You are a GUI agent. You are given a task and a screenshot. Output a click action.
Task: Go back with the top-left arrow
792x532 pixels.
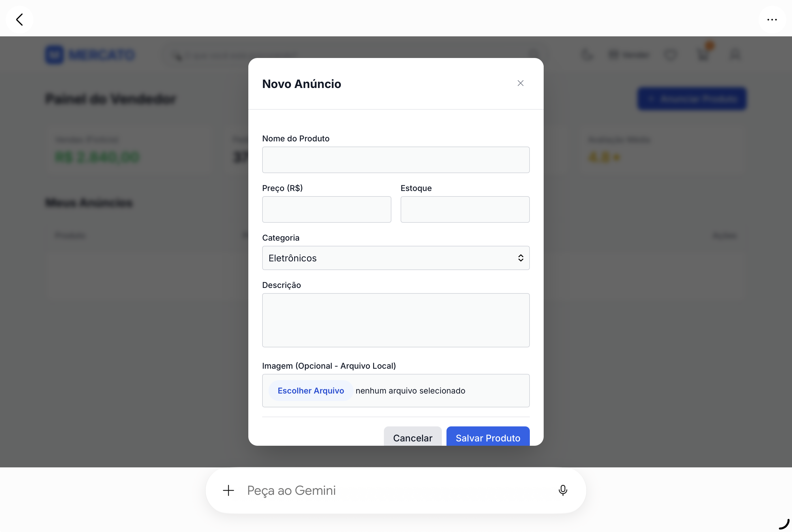(x=19, y=19)
